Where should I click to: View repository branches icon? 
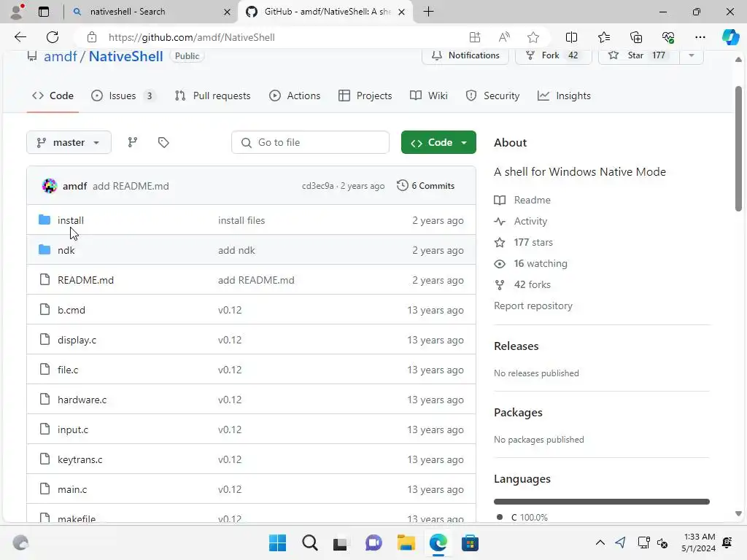tap(133, 142)
